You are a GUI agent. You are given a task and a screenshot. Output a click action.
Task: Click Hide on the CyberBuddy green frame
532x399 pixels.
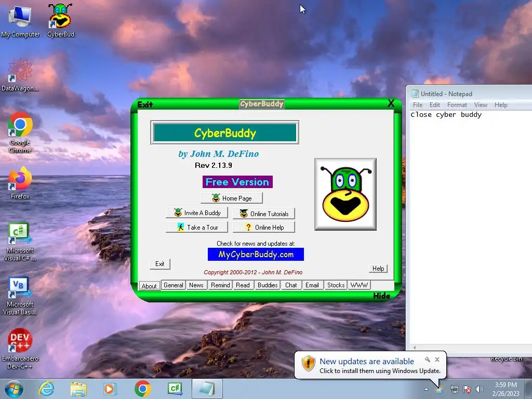coord(382,296)
